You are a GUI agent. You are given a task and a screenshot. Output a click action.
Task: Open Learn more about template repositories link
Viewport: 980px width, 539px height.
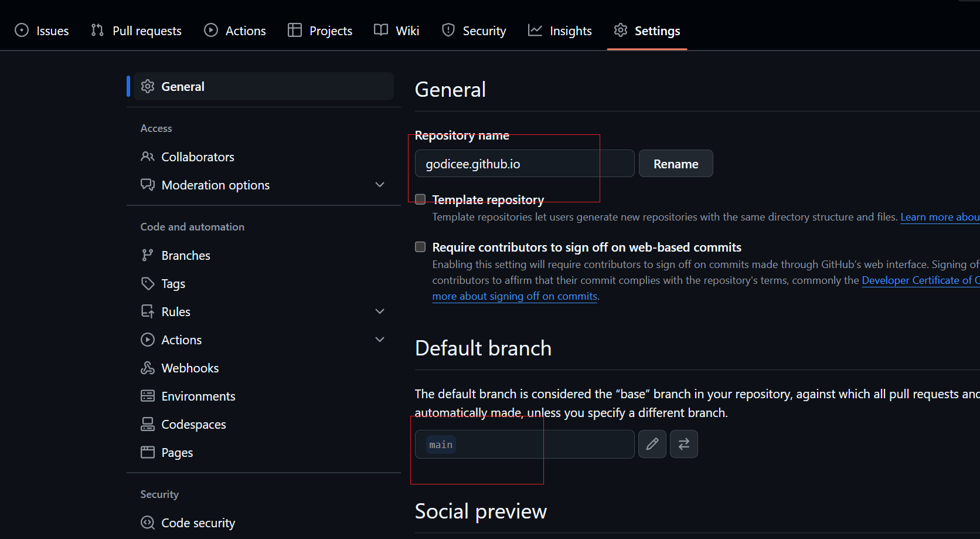(940, 217)
